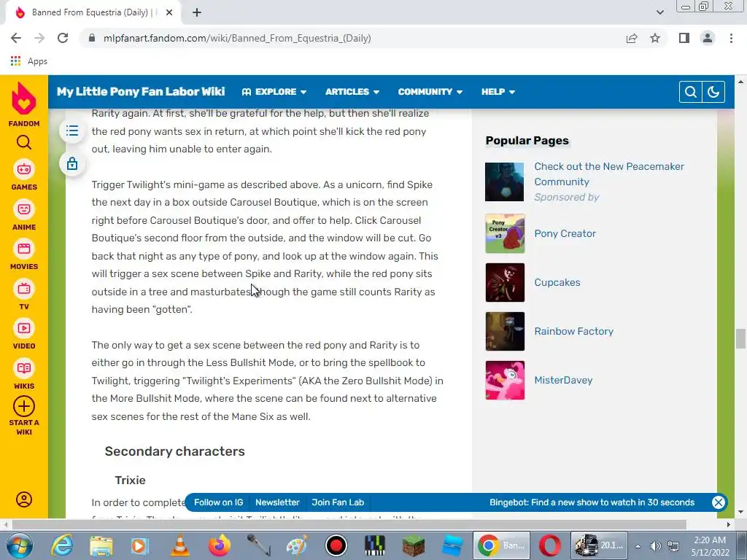Open a new tab with plus button
This screenshot has height=560, width=747.
(x=197, y=13)
